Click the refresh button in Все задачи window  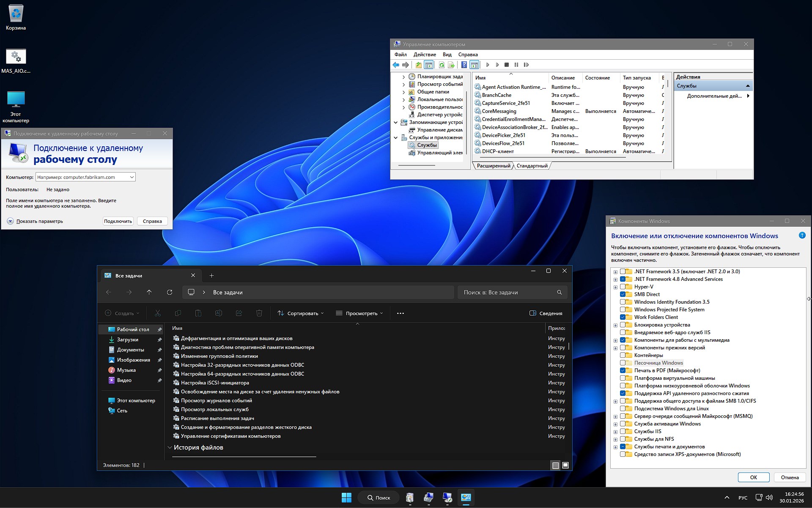(x=170, y=292)
